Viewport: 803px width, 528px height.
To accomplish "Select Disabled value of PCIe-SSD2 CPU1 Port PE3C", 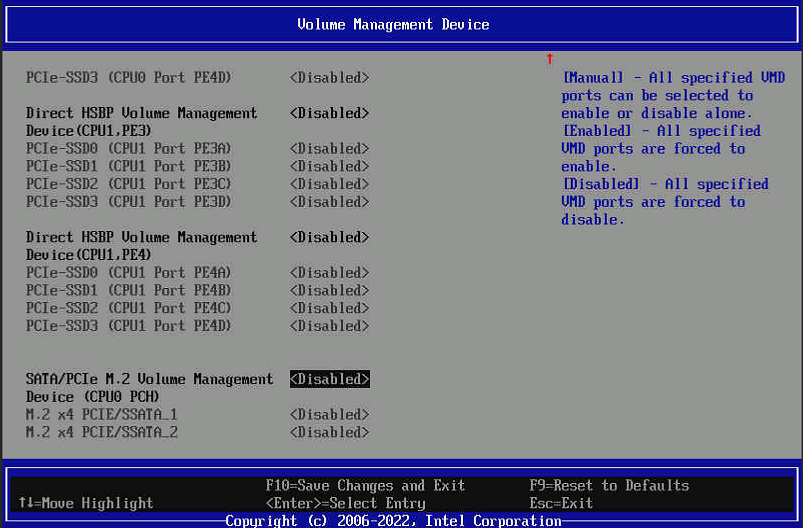I will coord(329,184).
